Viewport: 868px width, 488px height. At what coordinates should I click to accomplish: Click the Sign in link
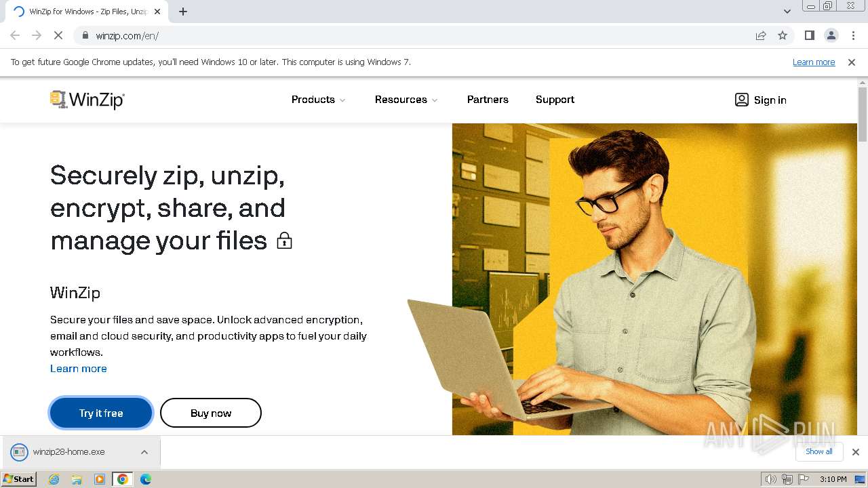click(761, 100)
